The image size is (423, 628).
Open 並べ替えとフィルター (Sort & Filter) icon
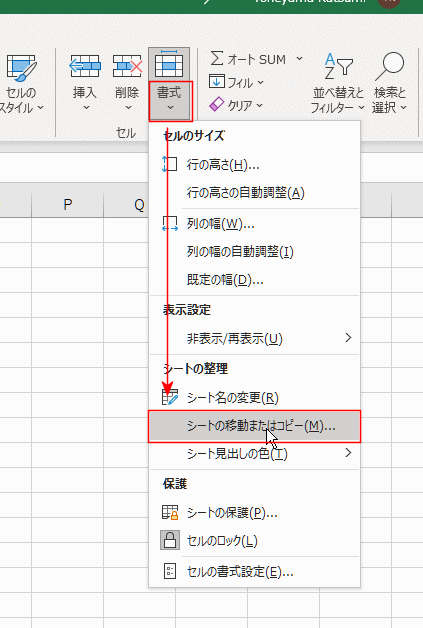coord(338,67)
